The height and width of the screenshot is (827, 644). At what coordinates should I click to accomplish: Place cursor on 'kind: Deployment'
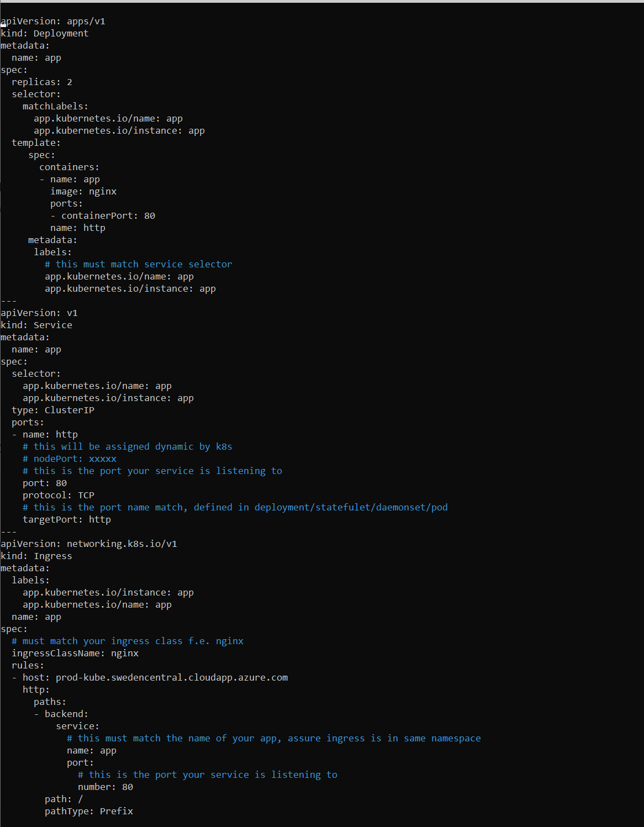[45, 34]
